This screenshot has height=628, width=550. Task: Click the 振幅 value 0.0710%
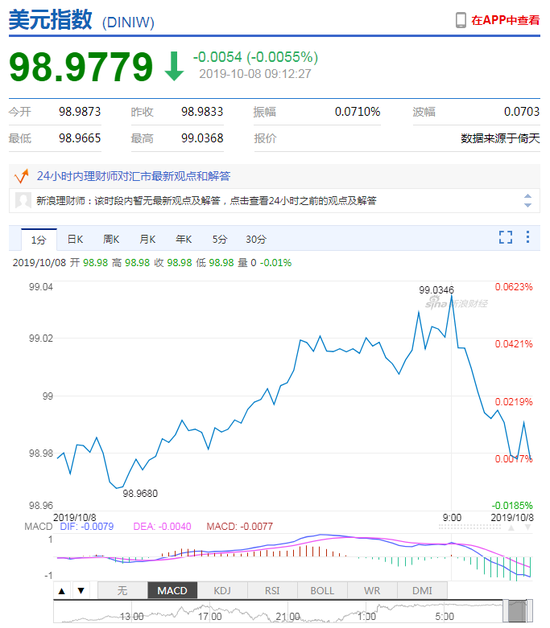pos(357,112)
